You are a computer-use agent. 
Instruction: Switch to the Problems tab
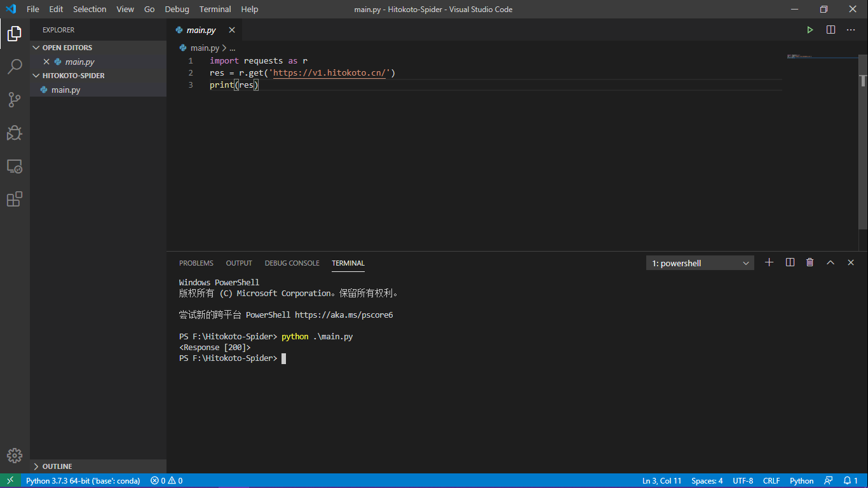coord(196,263)
